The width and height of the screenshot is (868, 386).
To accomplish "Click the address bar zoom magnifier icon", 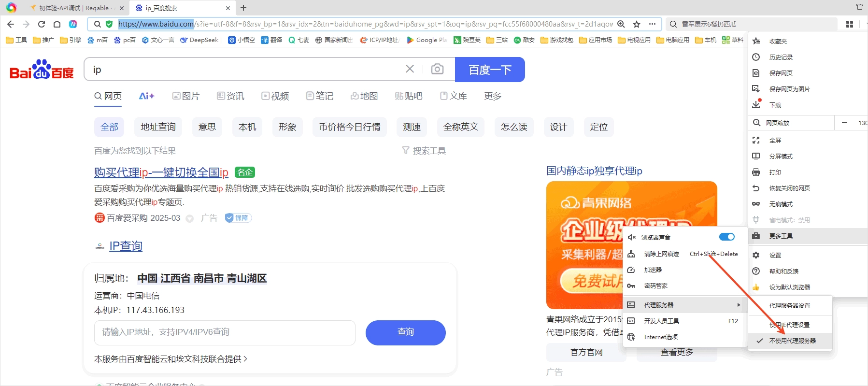I will (x=621, y=24).
